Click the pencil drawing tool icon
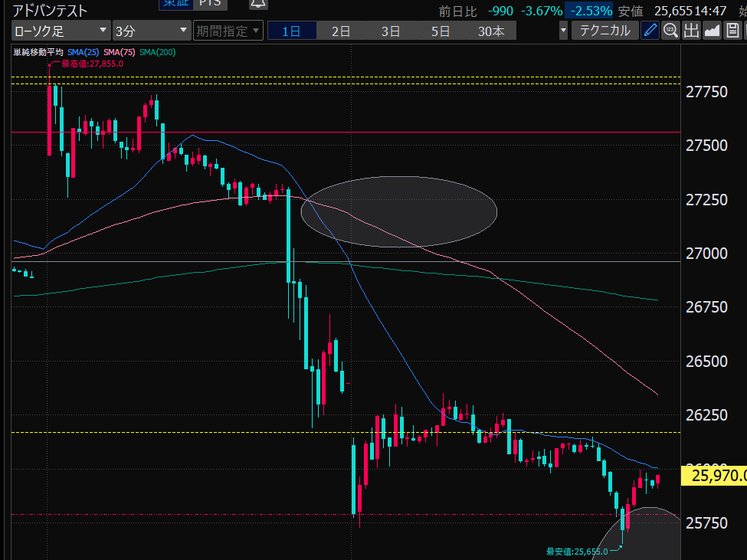The width and height of the screenshot is (747, 560). (x=650, y=31)
